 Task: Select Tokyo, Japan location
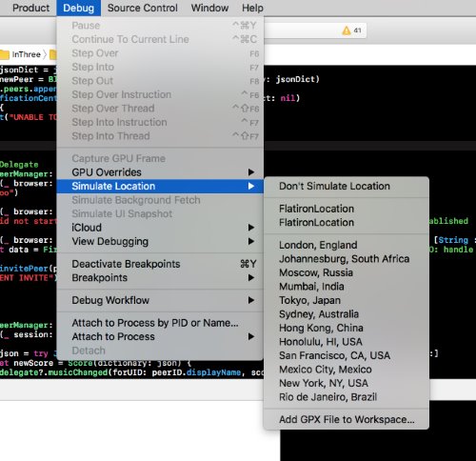pyautogui.click(x=347, y=300)
